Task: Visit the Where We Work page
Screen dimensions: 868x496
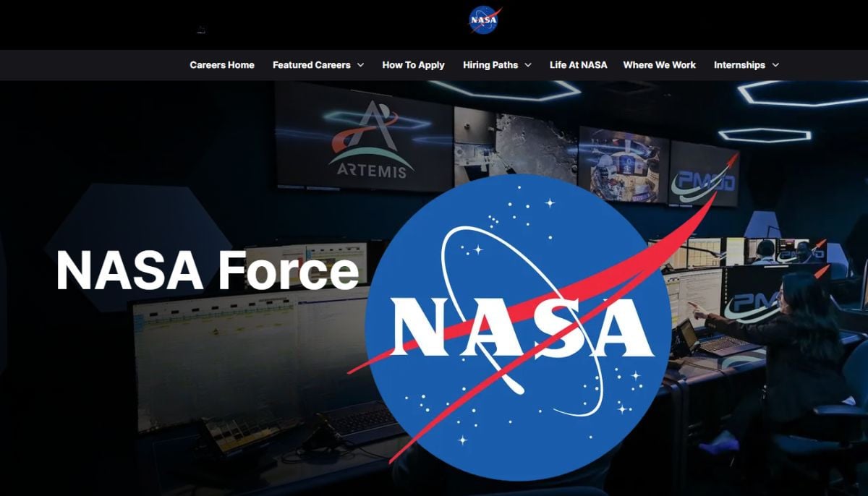Action: [659, 64]
